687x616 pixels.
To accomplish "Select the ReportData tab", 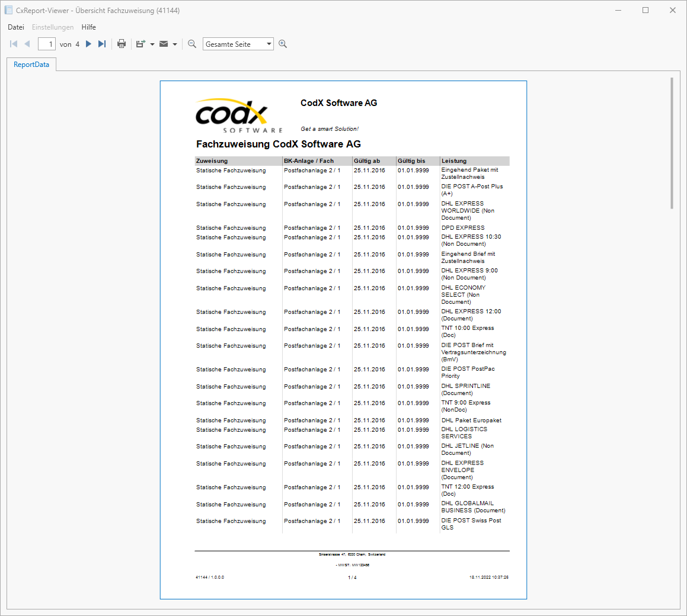I will [31, 65].
